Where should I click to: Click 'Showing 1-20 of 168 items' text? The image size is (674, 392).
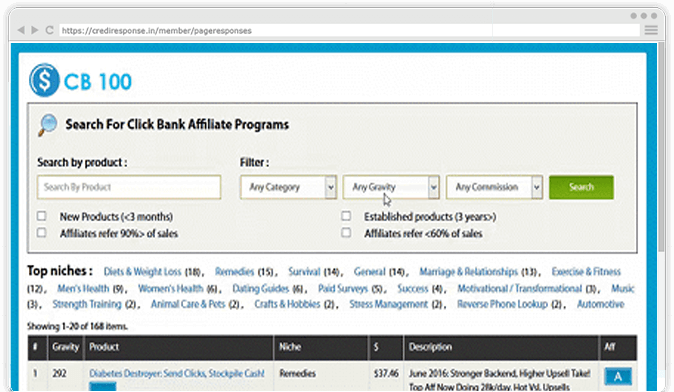[77, 327]
